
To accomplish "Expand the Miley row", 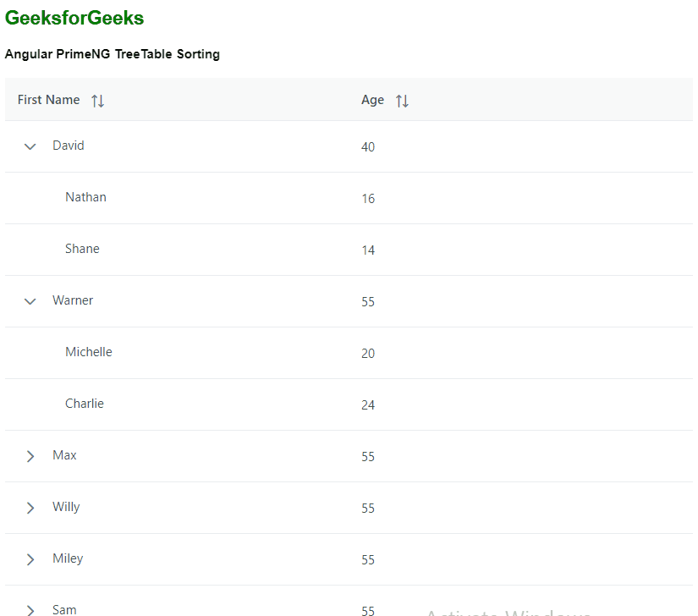I will pos(30,559).
